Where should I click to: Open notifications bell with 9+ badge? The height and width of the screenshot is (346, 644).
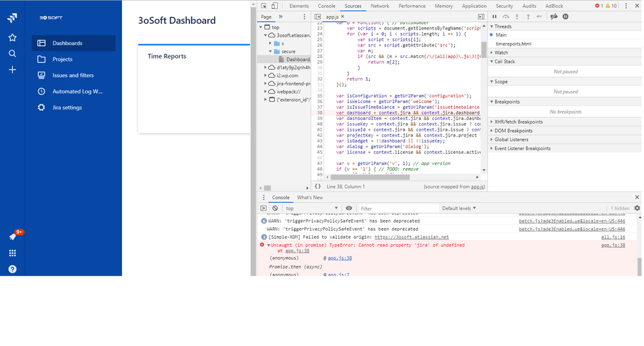click(14, 236)
